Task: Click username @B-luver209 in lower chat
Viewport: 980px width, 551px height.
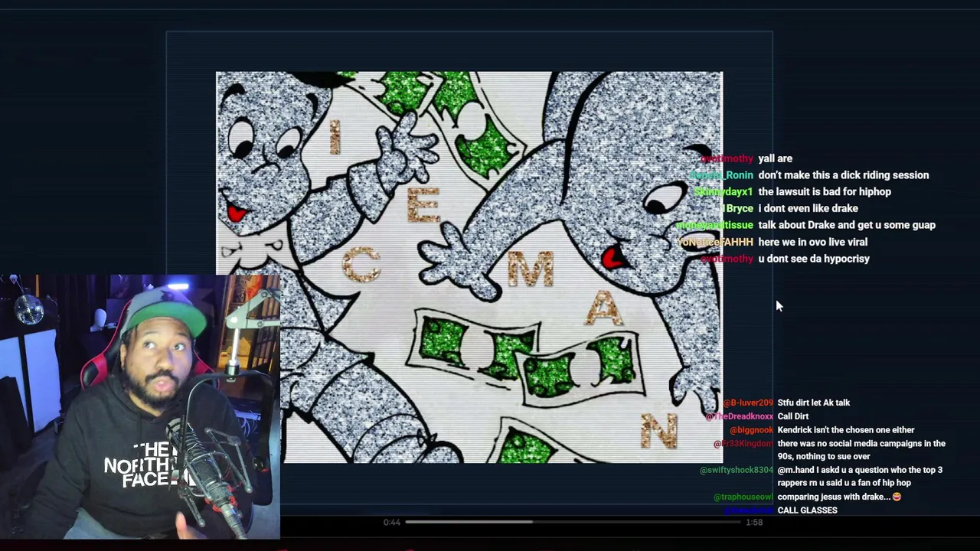Action: pos(747,403)
